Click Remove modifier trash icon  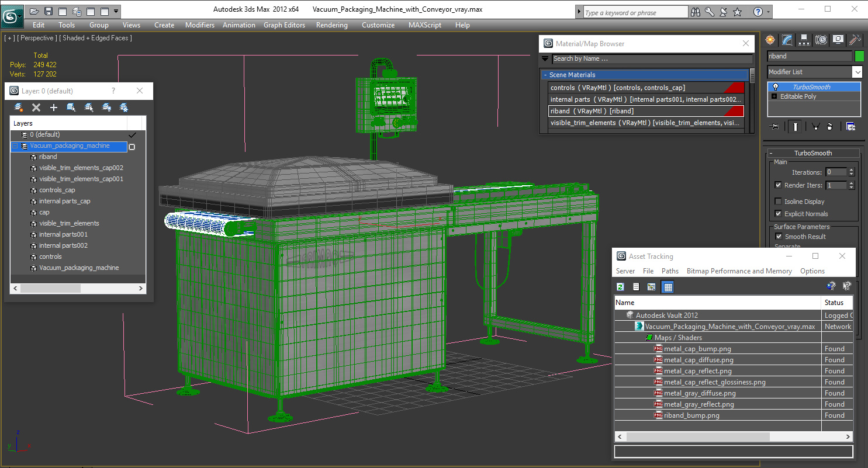[x=829, y=126]
